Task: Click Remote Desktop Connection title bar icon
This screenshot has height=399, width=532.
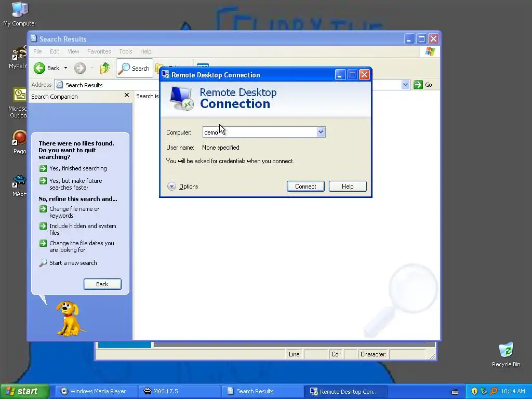Action: tap(165, 75)
